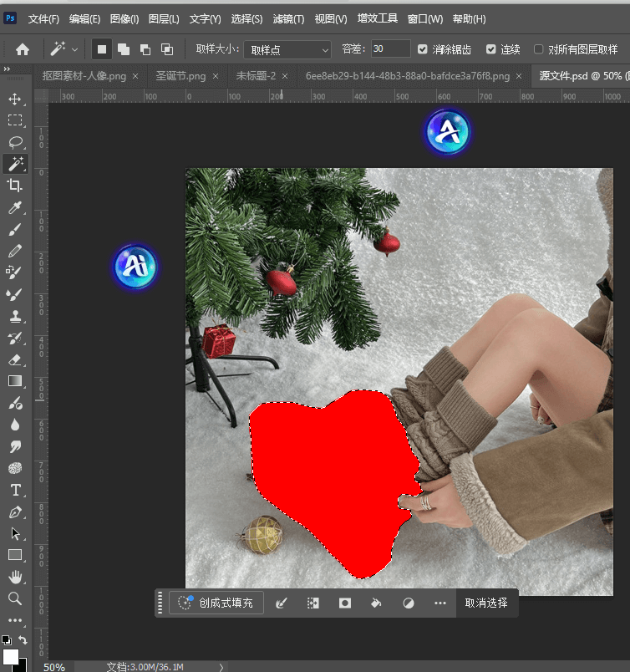The image size is (630, 672).
Task: Switch to the Zoom tool
Action: tap(15, 598)
